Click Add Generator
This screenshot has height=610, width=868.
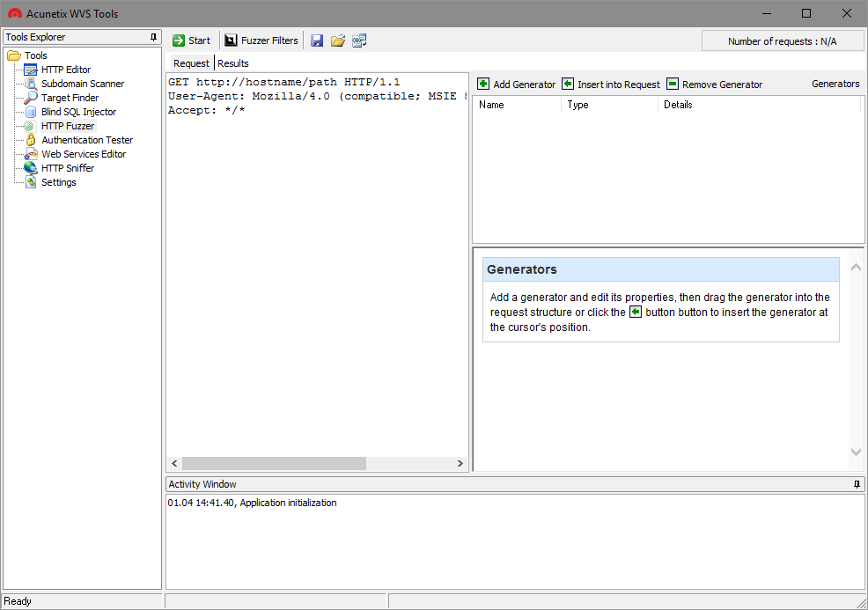516,85
